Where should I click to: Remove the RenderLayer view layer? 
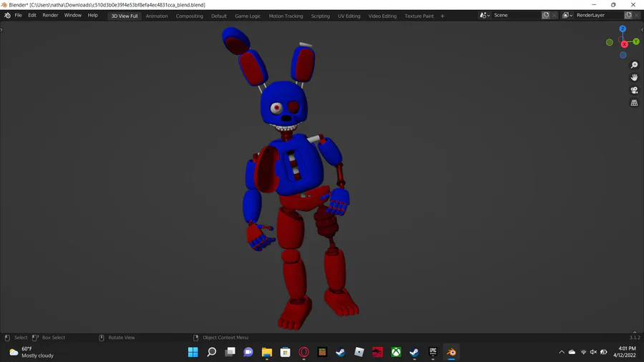click(x=637, y=15)
